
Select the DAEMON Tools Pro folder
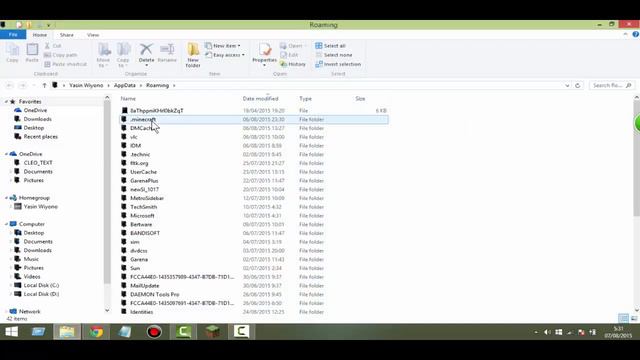pos(253,294)
